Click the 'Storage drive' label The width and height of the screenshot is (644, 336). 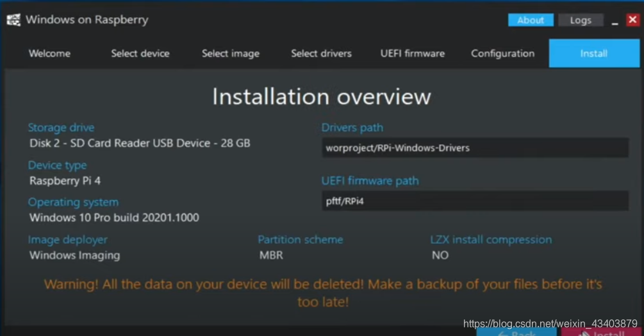click(x=62, y=128)
